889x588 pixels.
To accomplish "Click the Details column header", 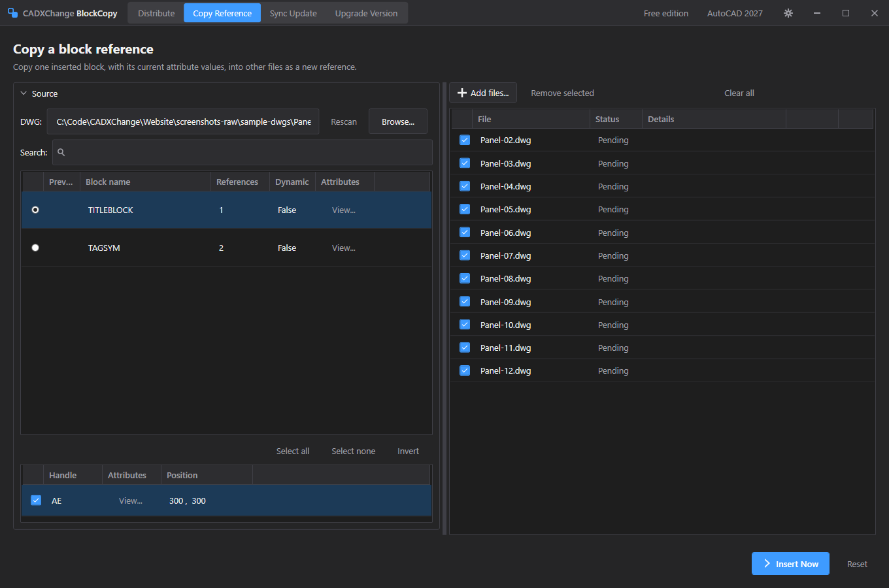I will coord(714,119).
